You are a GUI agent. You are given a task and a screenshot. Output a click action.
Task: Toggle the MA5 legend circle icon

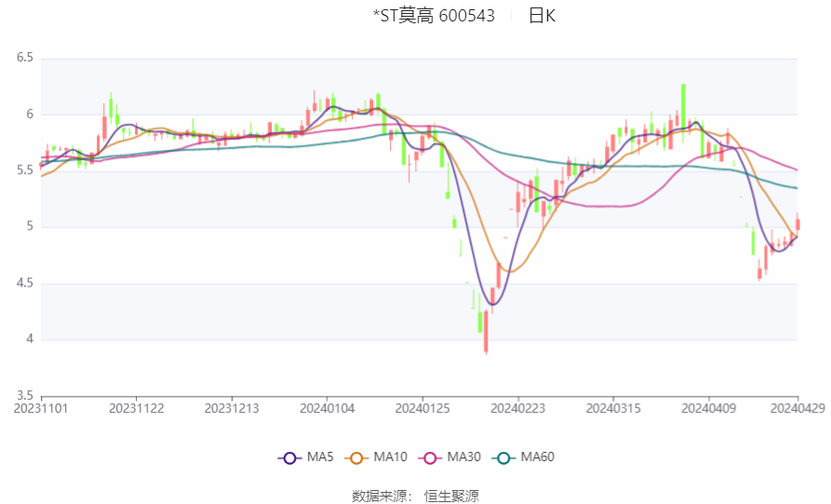[x=289, y=458]
